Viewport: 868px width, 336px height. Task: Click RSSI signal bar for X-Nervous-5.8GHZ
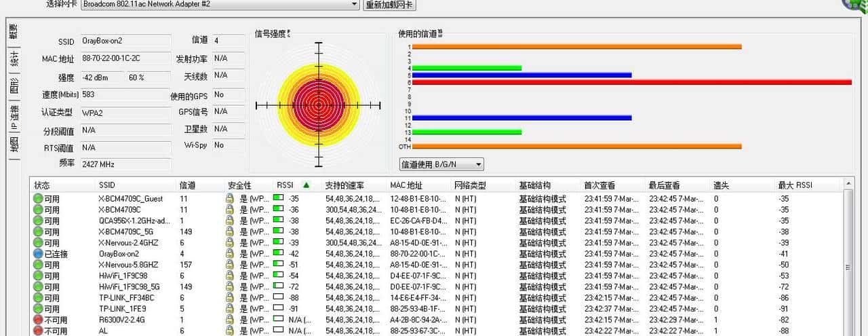(x=278, y=264)
